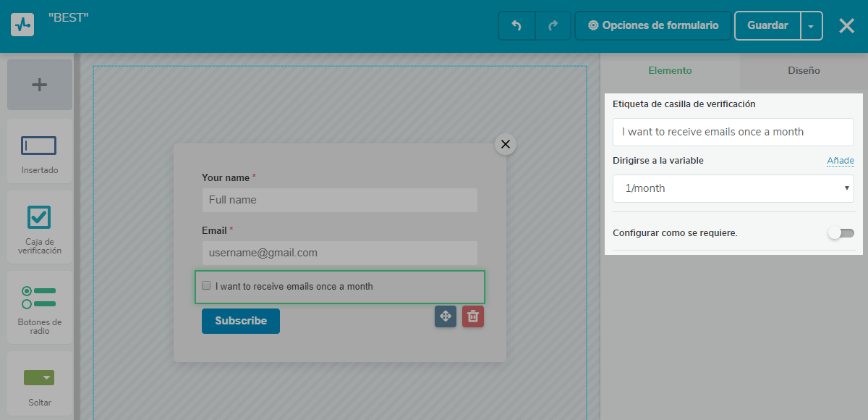
Task: Open Opciones de formulario
Action: point(653,25)
